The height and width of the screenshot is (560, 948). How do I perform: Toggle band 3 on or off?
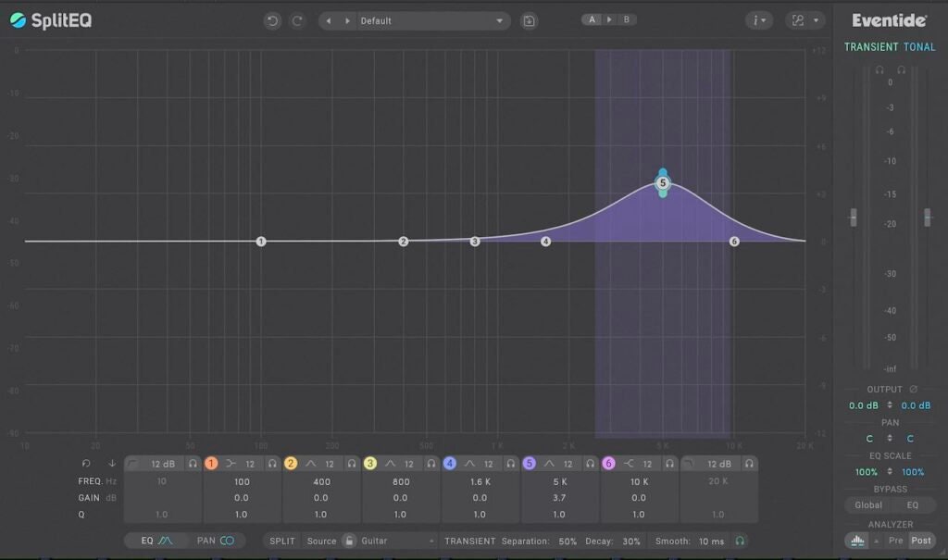(370, 463)
